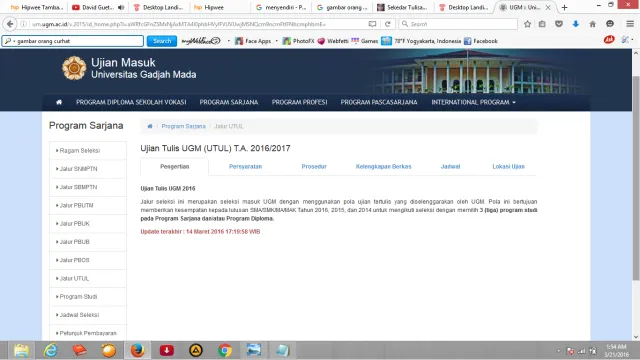
Task: Go to Firefox home page icon
Action: pos(593,24)
